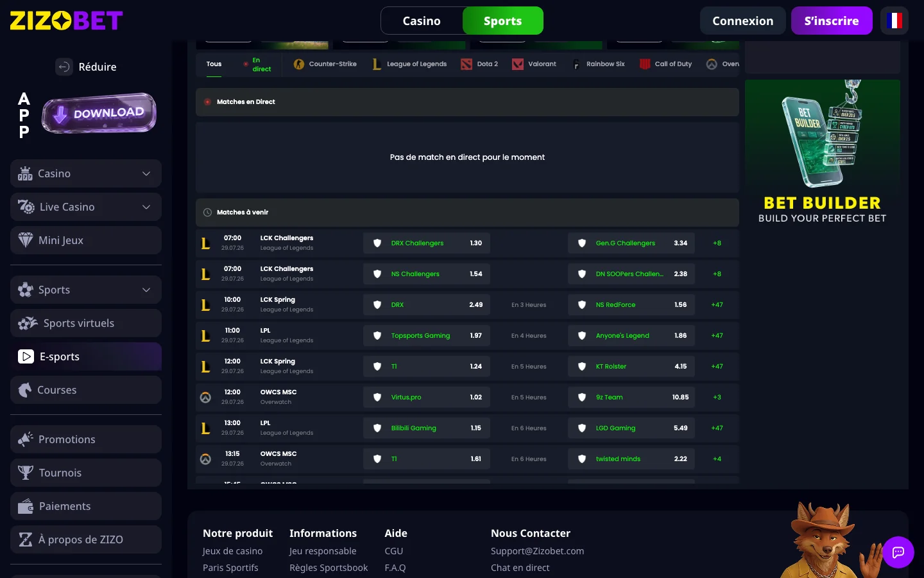Open the language selector French flag
The width and height of the screenshot is (924, 578).
point(894,21)
